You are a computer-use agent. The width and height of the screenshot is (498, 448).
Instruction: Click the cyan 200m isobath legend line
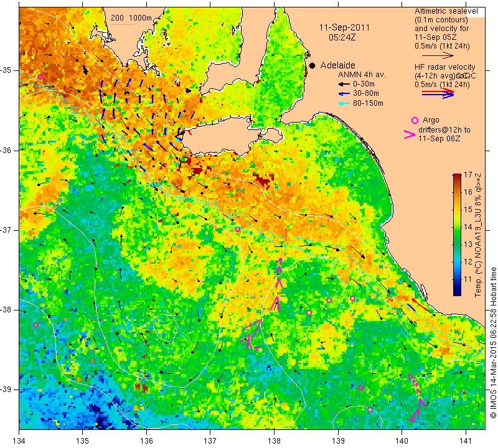(122, 24)
